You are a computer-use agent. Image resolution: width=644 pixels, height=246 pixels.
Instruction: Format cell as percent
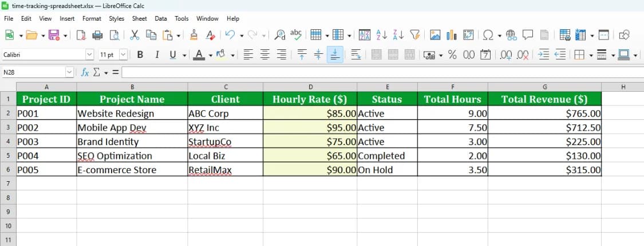click(x=452, y=54)
